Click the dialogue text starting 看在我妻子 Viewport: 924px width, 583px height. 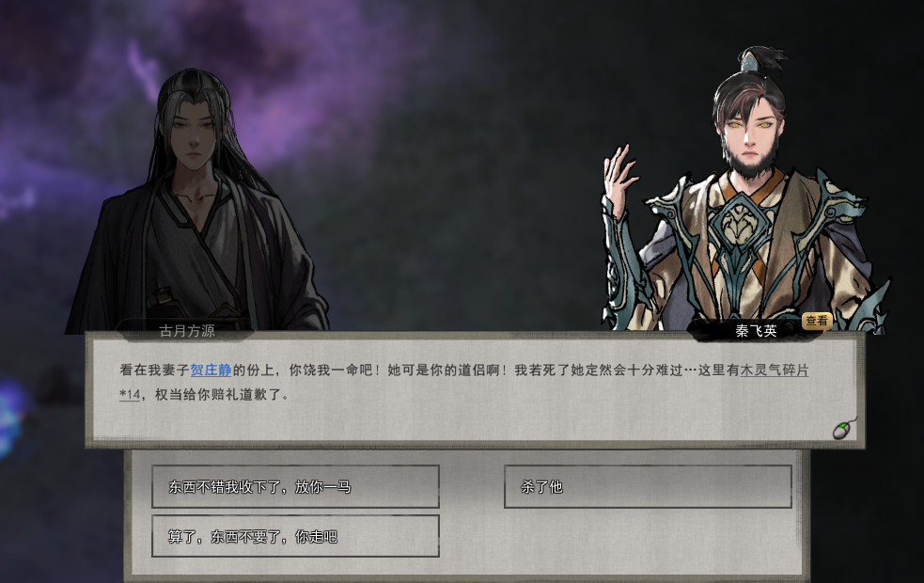click(x=464, y=382)
